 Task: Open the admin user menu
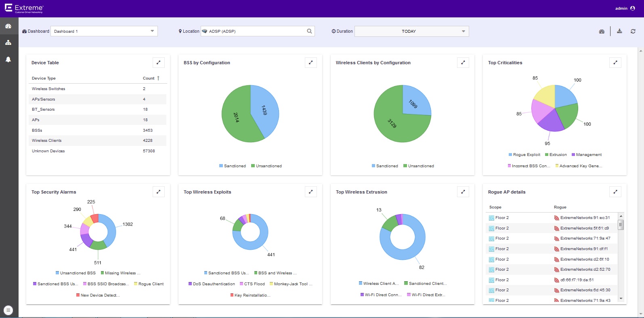click(625, 8)
